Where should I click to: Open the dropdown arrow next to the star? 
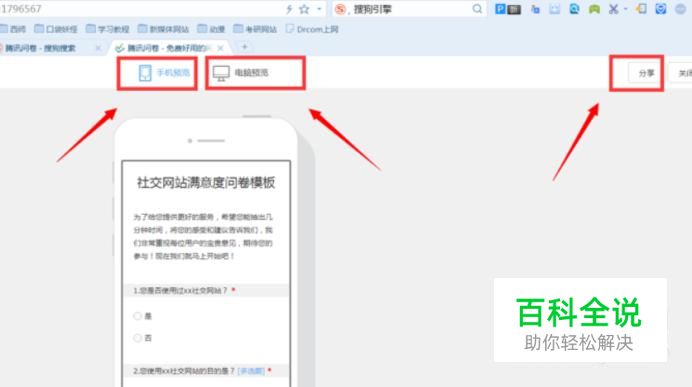[319, 9]
